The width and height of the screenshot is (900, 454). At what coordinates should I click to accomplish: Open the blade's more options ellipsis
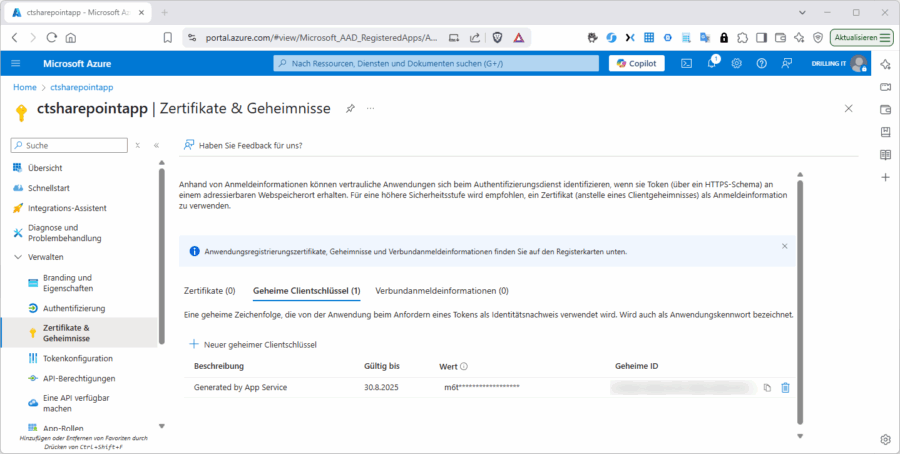coord(371,108)
